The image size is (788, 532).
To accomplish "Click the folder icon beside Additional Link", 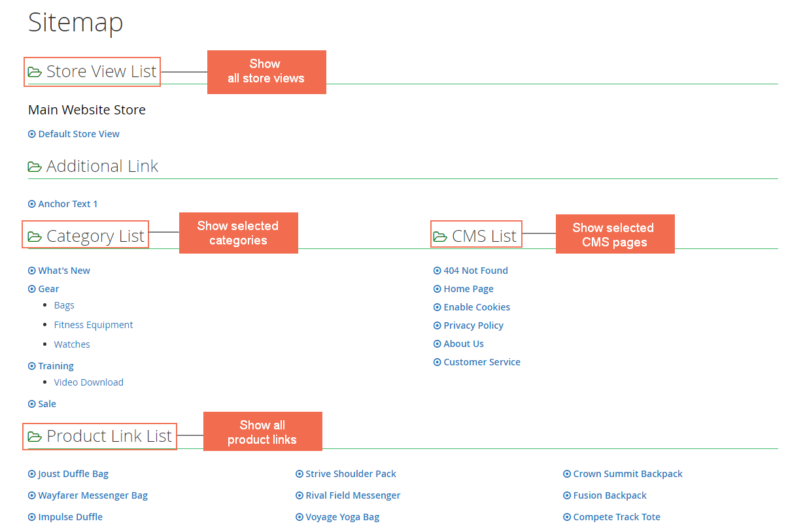I will pos(35,167).
